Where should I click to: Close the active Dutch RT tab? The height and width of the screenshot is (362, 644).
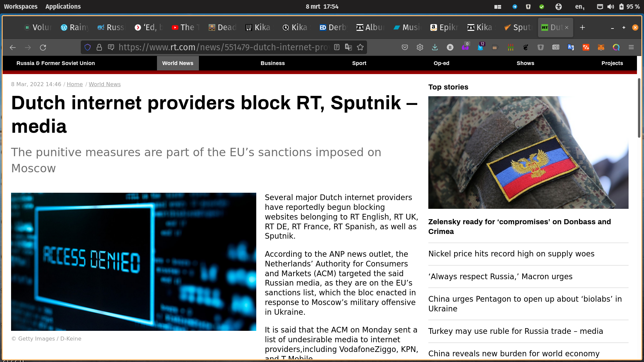567,27
